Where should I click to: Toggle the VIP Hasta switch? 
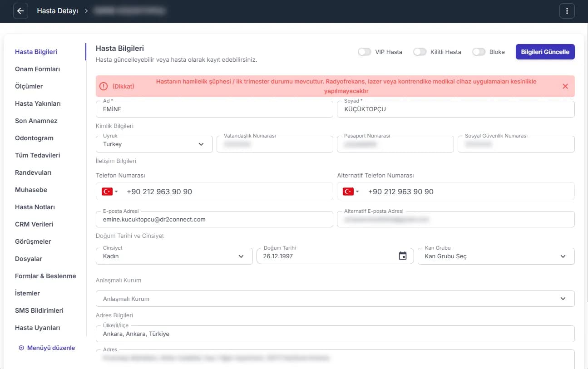365,52
